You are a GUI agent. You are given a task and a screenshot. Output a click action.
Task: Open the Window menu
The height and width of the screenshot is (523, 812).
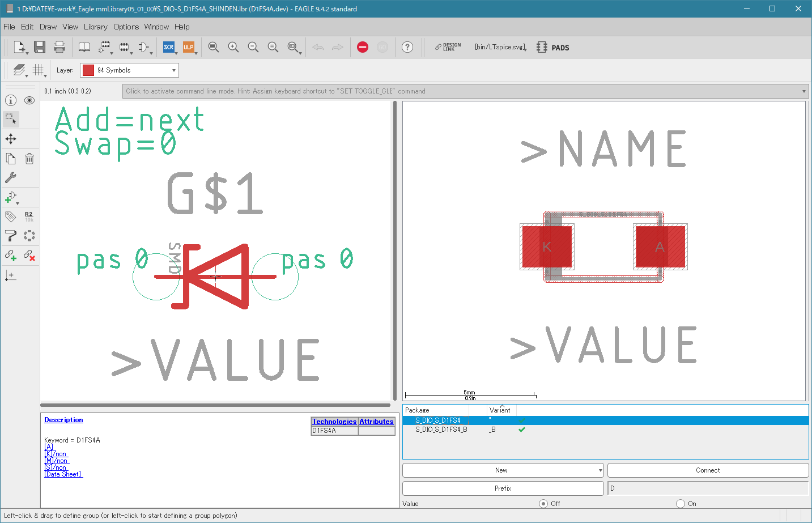(x=156, y=27)
